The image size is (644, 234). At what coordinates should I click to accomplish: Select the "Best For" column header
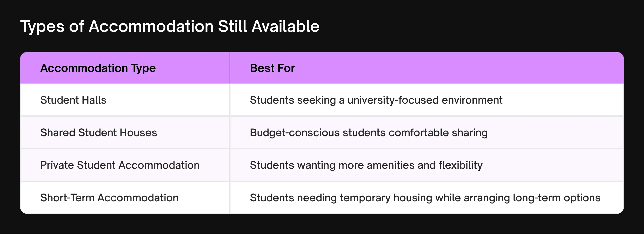[272, 68]
